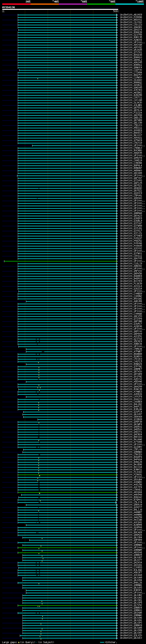Select UniRef100_A9SYQ5 in the hit list
This screenshot has height=644, width=146.
coord(131,45)
